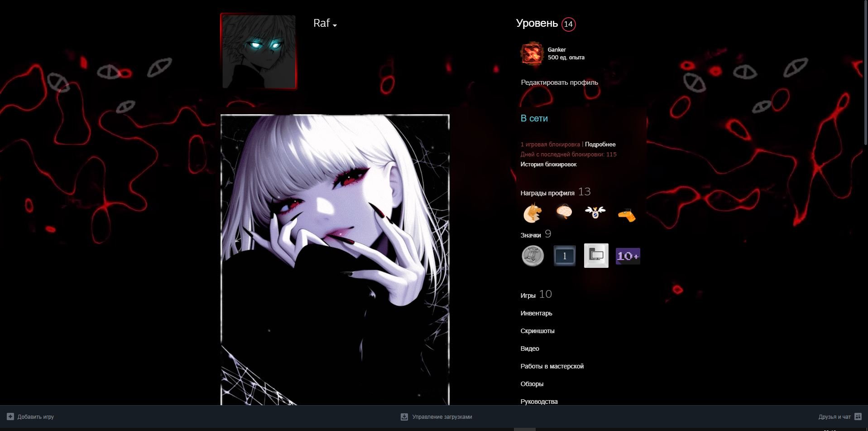Open Работы в мастерской page
Screen dimensions: 868x431
[x=552, y=366]
